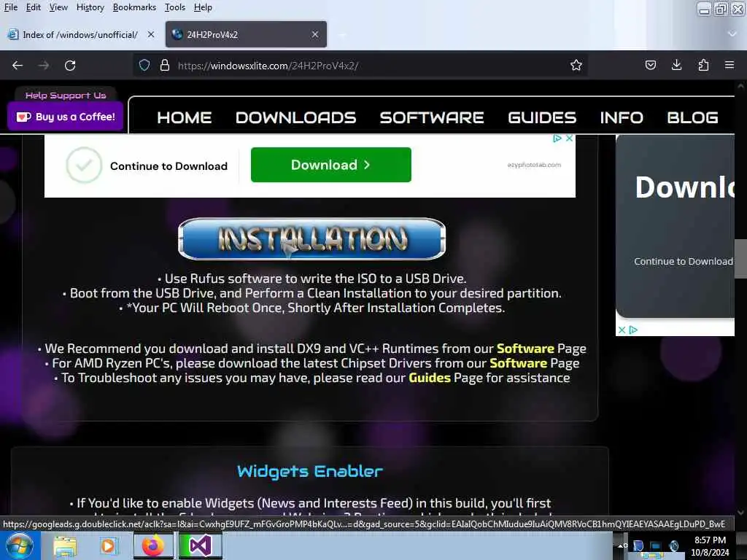View site security via padlock icon

[x=164, y=65]
